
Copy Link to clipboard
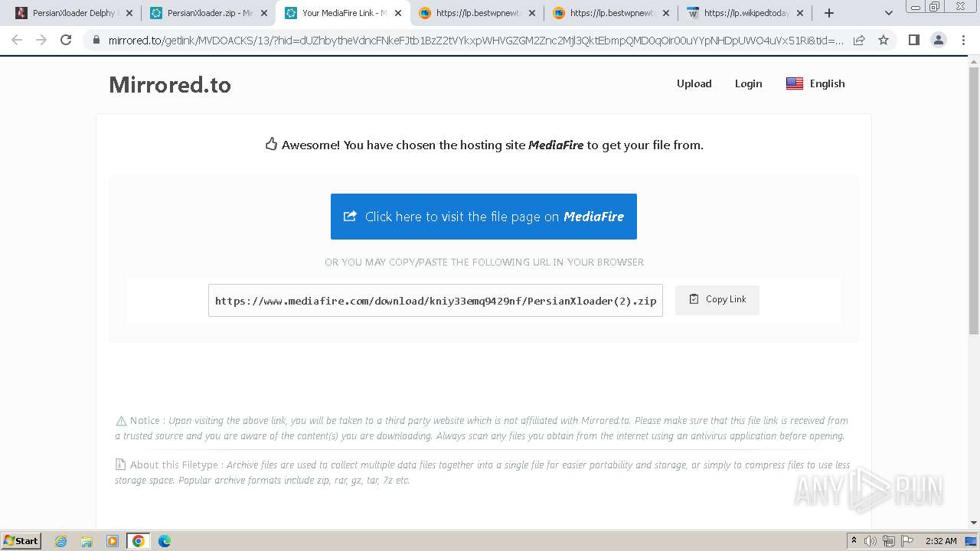click(717, 300)
